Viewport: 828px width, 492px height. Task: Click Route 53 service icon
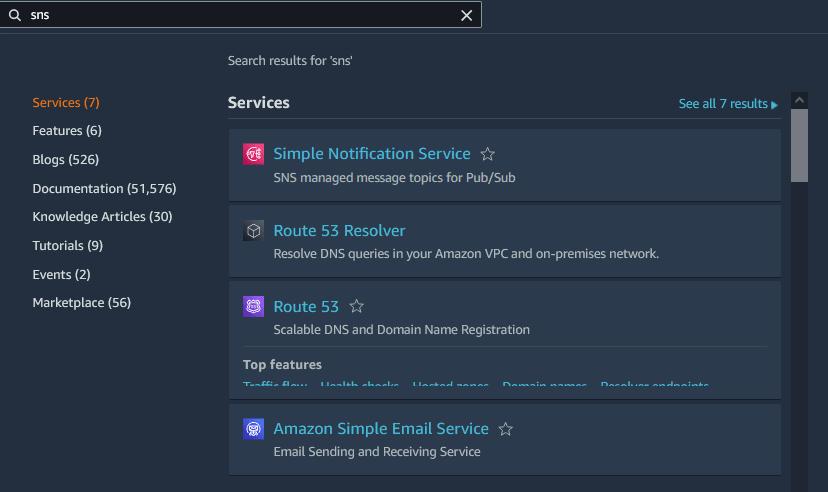(253, 306)
